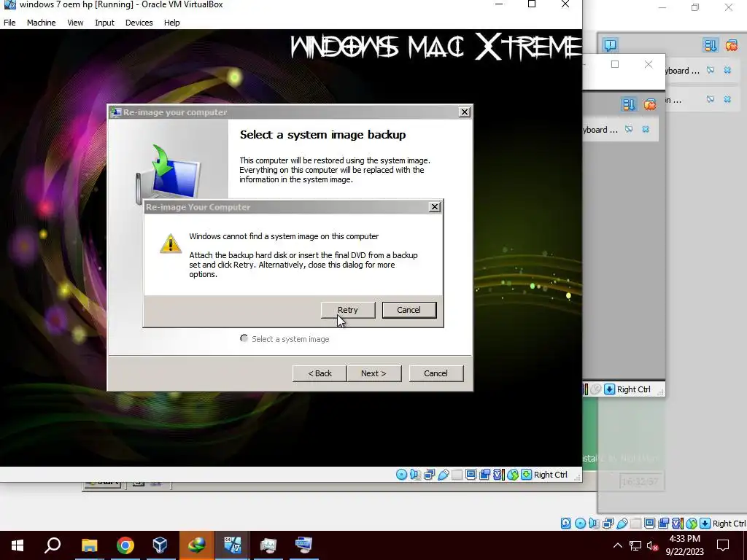The height and width of the screenshot is (560, 747).
Task: Click the sort notifications icon in the middle background window
Action: pos(629,104)
